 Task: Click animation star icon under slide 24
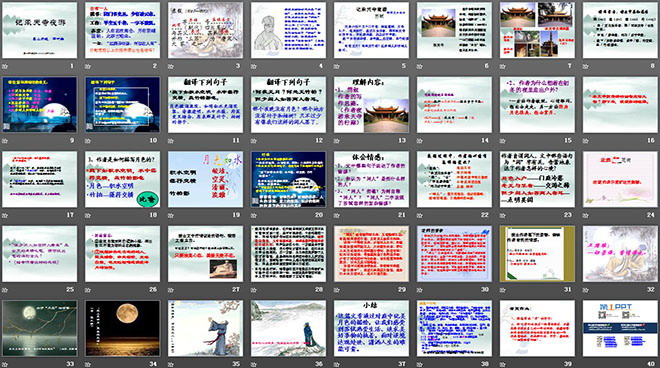coord(585,215)
